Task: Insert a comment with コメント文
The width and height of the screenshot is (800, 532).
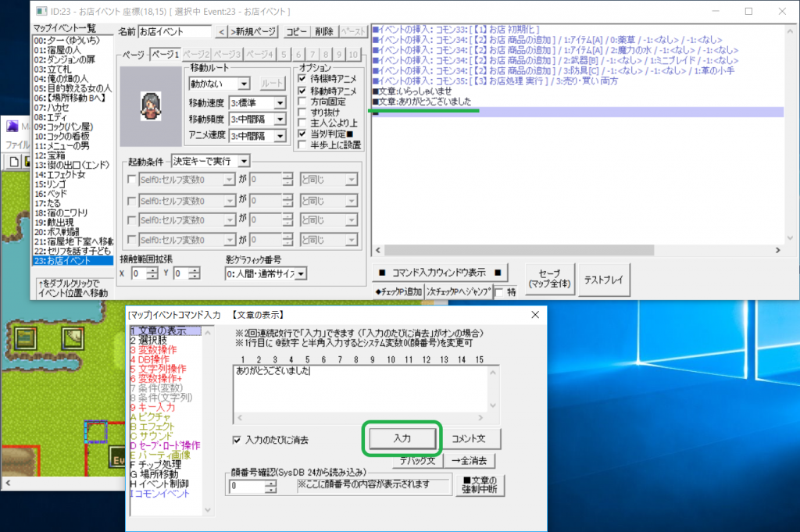Action: pos(471,438)
